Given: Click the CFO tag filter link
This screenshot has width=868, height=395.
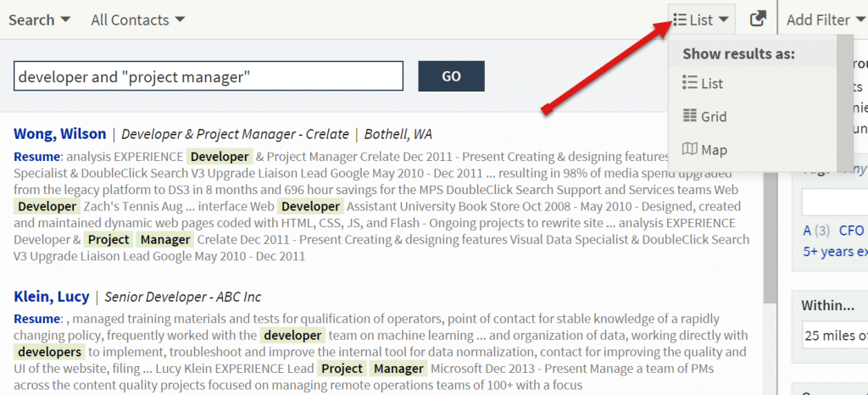Looking at the screenshot, I should [851, 231].
